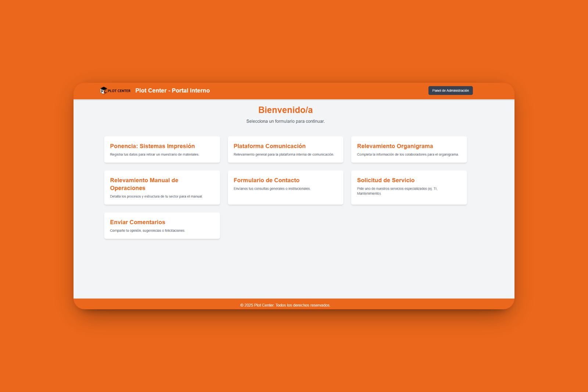Click the 'Relevamiento general para la plataforma' description
Screen dimensions: 588x392
(x=283, y=155)
